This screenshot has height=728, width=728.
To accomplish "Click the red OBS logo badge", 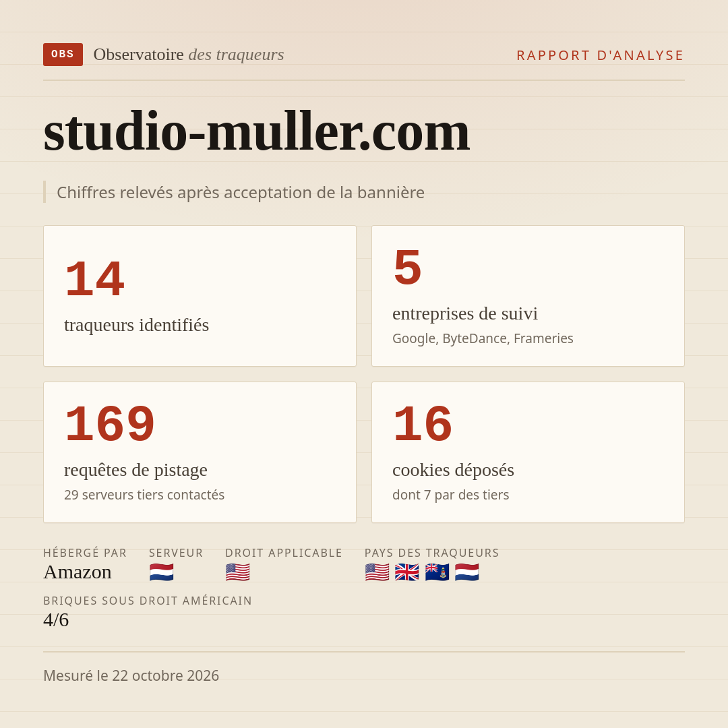I will 63,55.
